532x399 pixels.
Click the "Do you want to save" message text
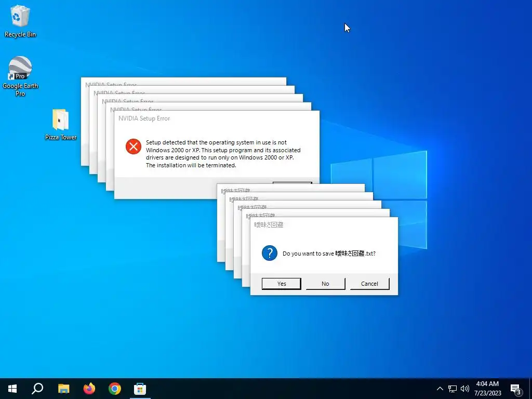(329, 254)
